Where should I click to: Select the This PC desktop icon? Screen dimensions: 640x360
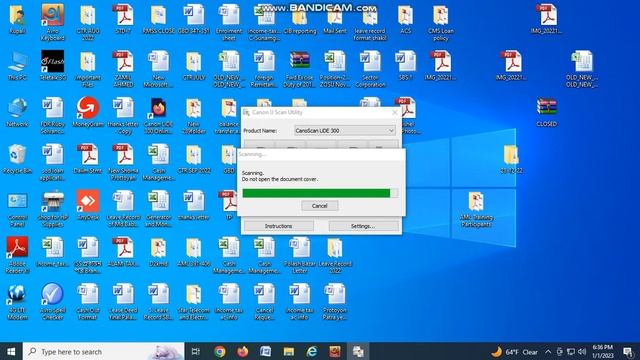pyautogui.click(x=17, y=66)
